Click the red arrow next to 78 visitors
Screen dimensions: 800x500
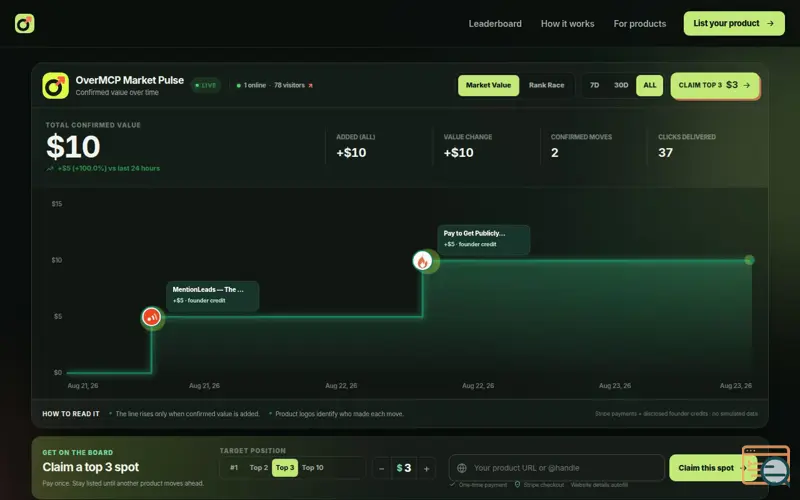pos(310,86)
